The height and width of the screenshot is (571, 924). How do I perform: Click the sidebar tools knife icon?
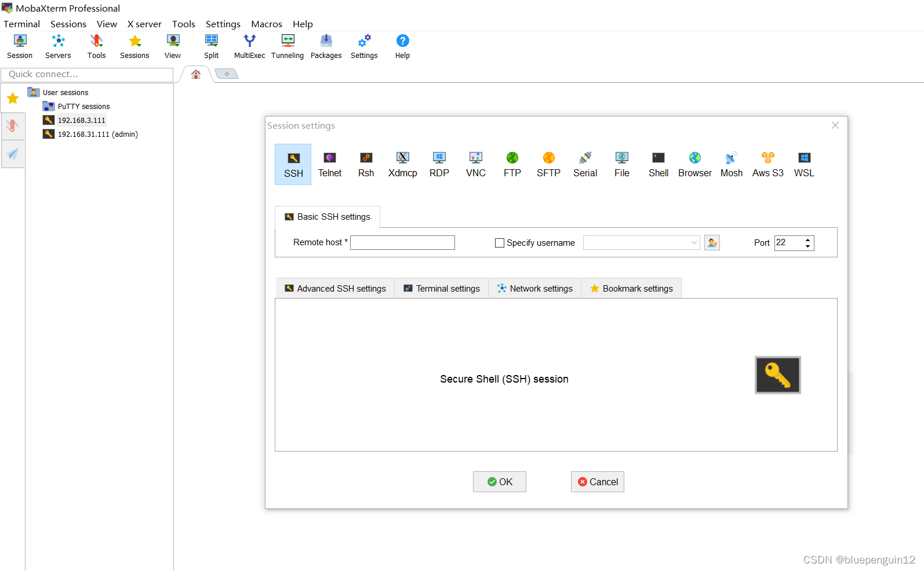click(x=13, y=126)
